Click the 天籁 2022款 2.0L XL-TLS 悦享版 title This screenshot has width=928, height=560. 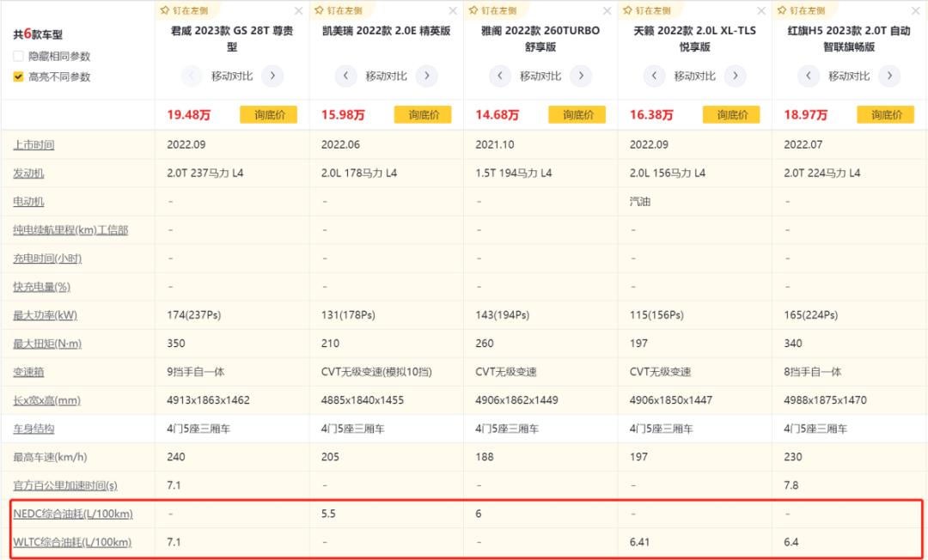[x=695, y=39]
